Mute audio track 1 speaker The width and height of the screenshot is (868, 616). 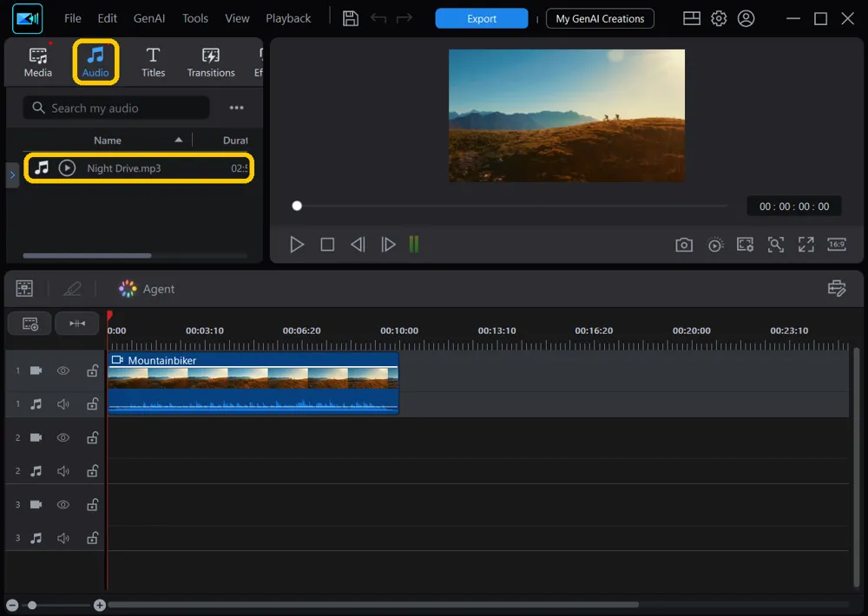(63, 404)
